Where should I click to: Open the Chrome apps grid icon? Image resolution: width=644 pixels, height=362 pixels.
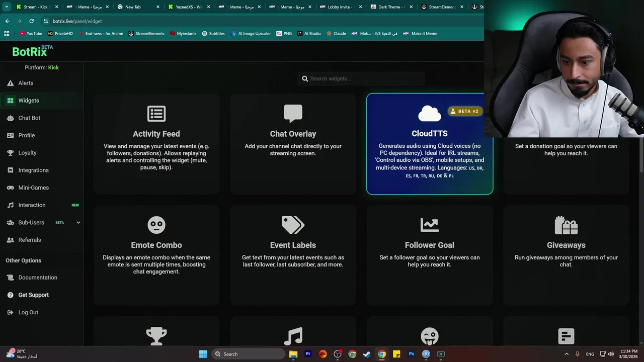pyautogui.click(x=7, y=34)
